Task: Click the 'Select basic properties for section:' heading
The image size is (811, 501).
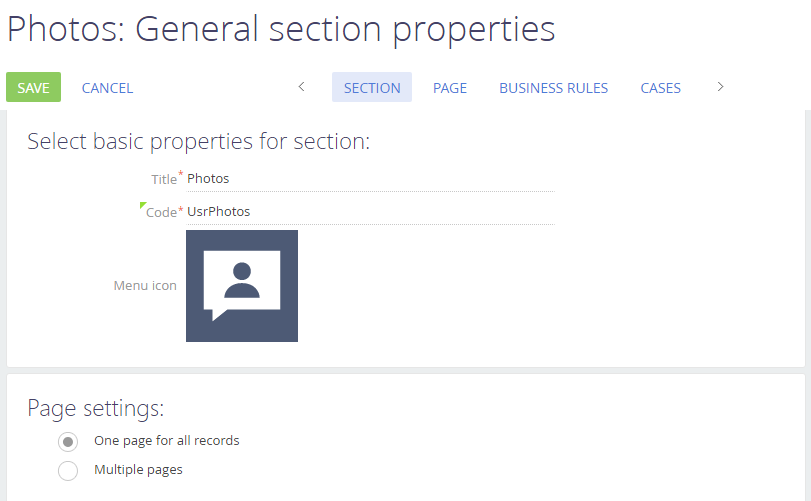Action: coord(198,141)
